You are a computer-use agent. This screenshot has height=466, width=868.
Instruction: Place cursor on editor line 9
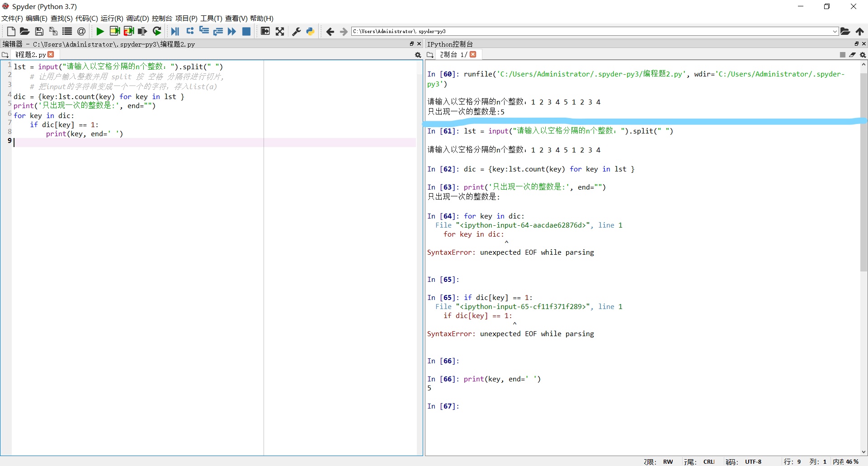(x=215, y=143)
